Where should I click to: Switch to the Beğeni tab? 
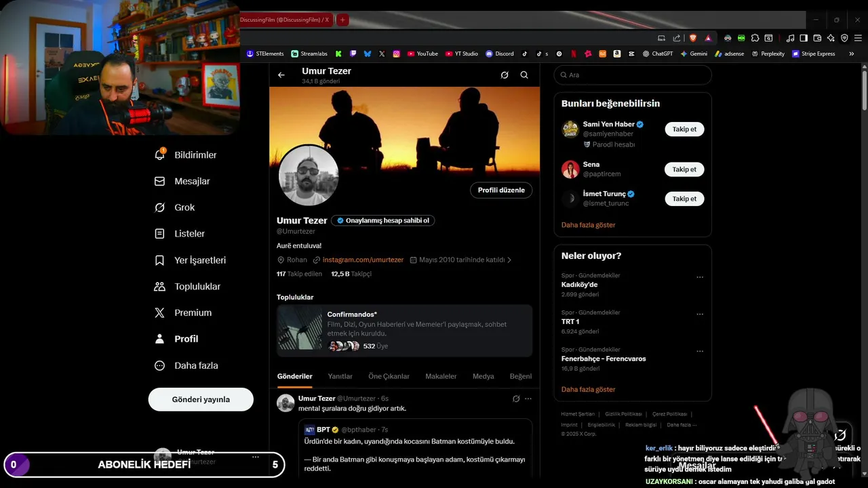click(x=521, y=376)
